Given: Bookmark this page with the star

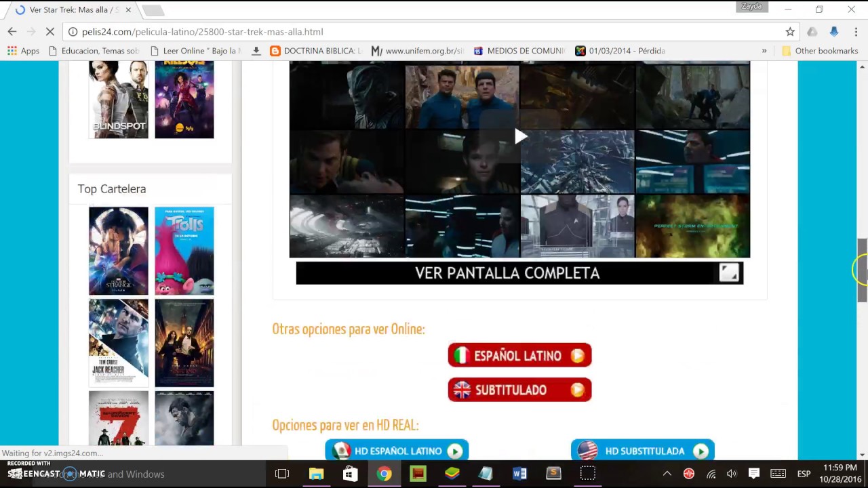Looking at the screenshot, I should (790, 32).
